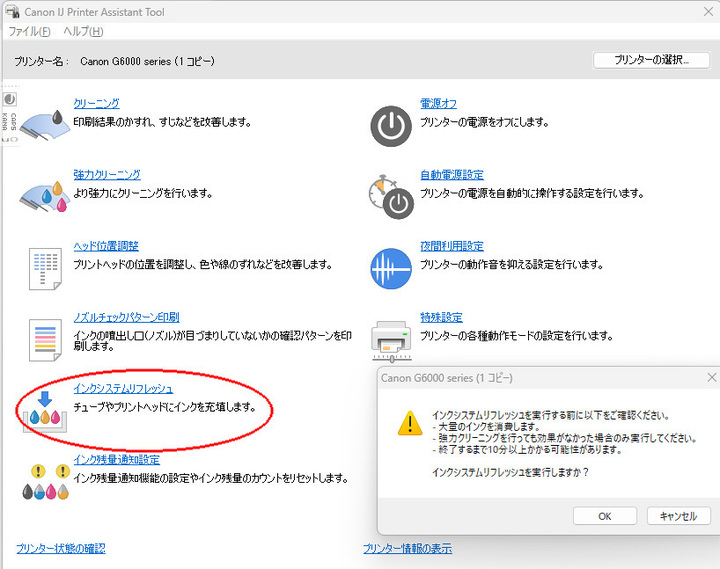Open the インクシステムリフレッシュ link
The height and width of the screenshot is (569, 720).
click(123, 389)
